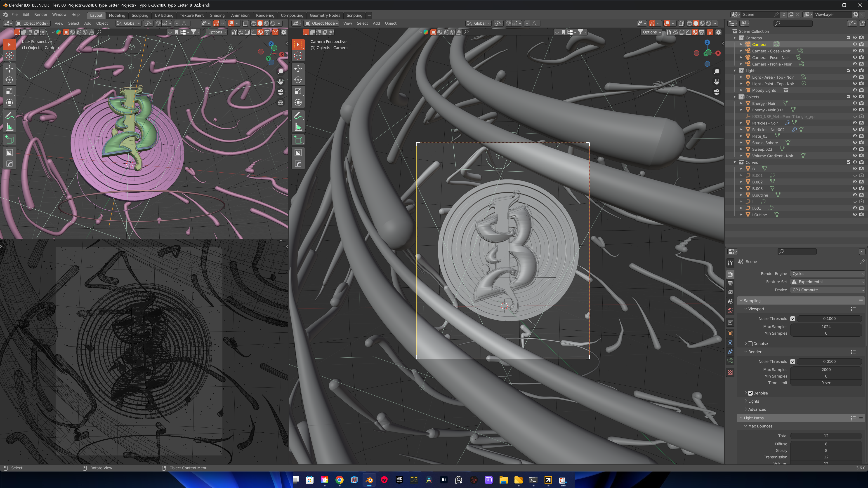Select the Add Cube tool in left viewport
The width and height of the screenshot is (868, 488).
[9, 140]
